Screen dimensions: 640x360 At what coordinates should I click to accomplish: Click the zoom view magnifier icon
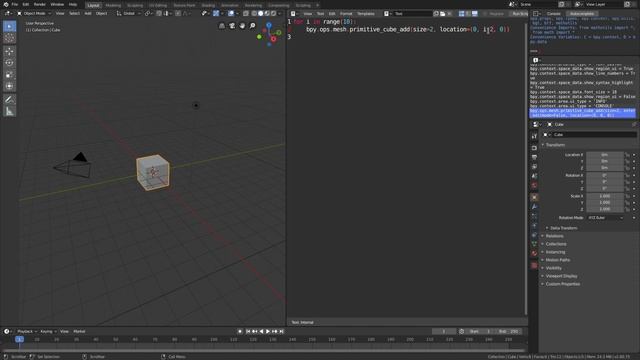coord(253,26)
